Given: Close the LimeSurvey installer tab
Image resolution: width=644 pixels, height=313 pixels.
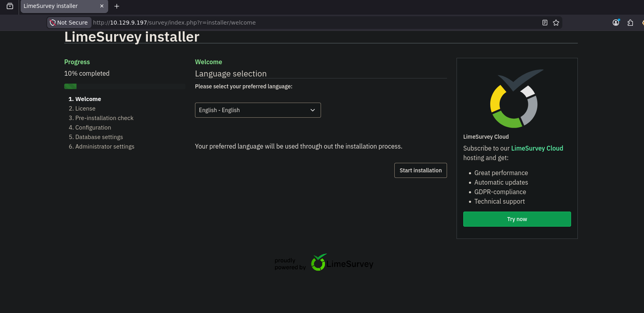Looking at the screenshot, I should click(102, 6).
